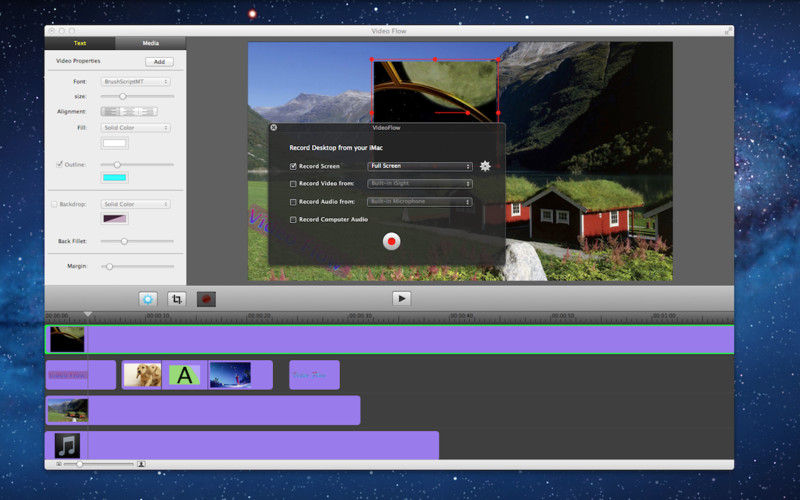Screen dimensions: 800x500
Task: Switch to the Text tab
Action: point(80,43)
